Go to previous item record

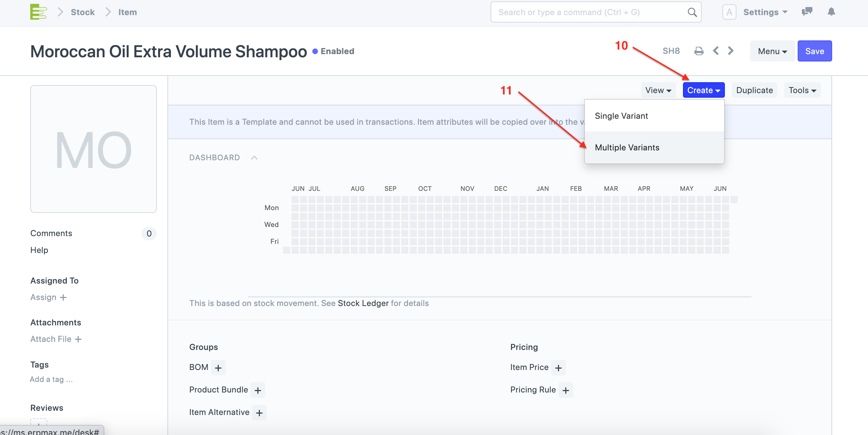(716, 51)
